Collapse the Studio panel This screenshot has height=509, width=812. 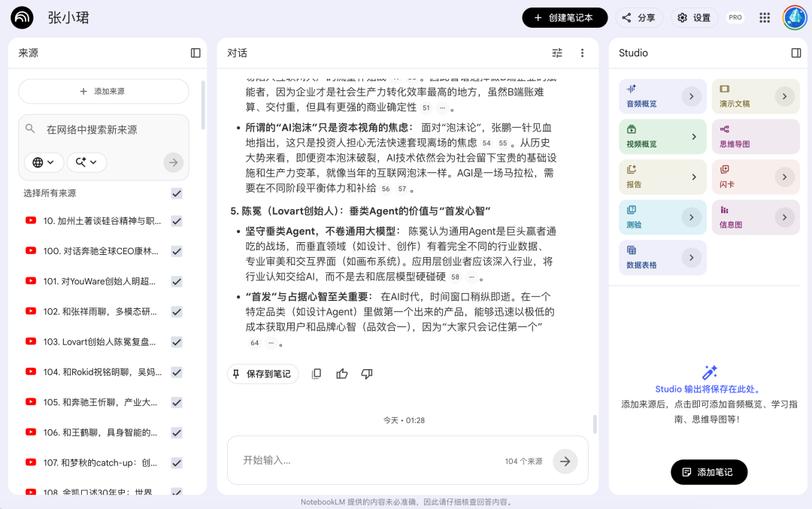coord(796,53)
